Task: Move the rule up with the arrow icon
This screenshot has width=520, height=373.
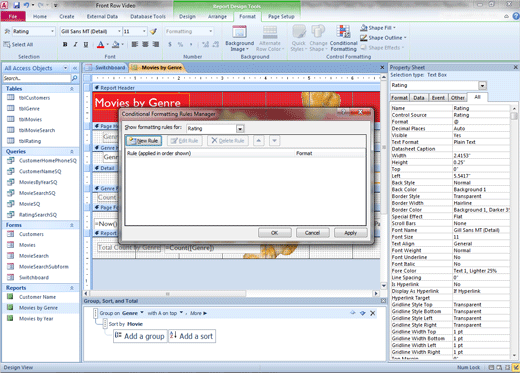Action: tap(259, 141)
